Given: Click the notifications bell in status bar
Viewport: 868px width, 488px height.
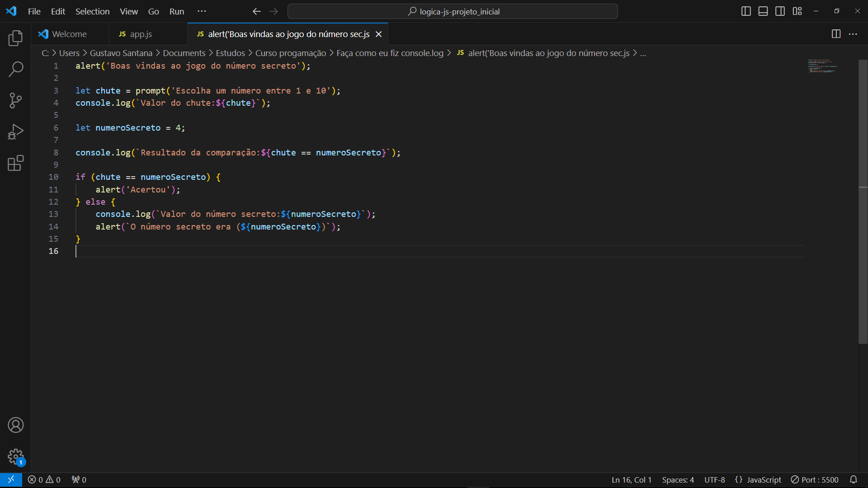Looking at the screenshot, I should pyautogui.click(x=853, y=480).
